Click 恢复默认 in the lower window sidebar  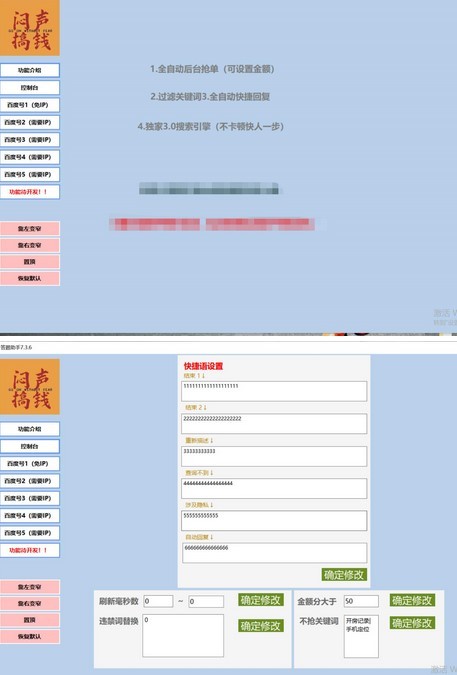point(30,636)
